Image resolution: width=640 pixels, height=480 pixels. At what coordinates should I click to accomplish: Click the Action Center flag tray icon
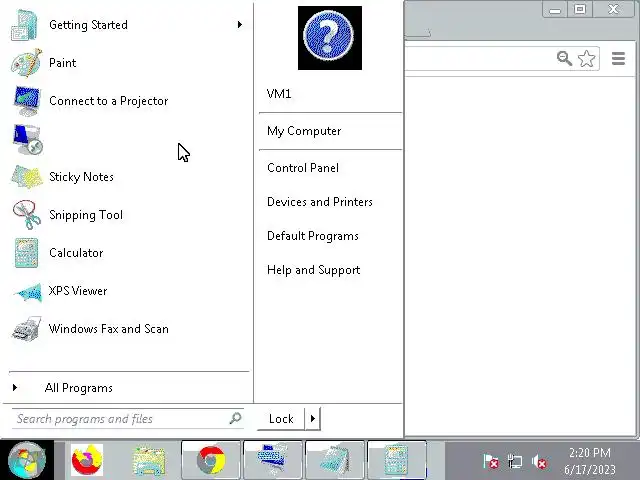click(491, 461)
